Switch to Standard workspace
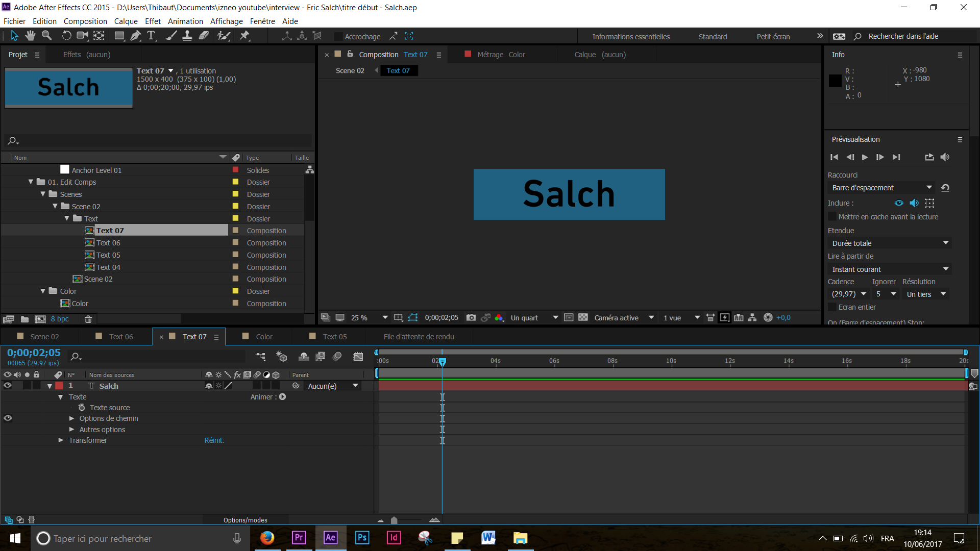This screenshot has height=551, width=980. [x=713, y=37]
